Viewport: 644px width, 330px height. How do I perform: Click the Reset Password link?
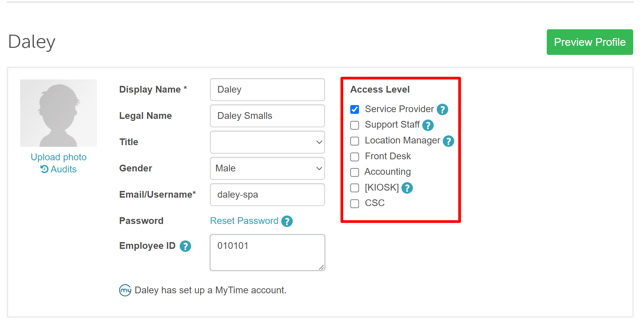click(244, 221)
